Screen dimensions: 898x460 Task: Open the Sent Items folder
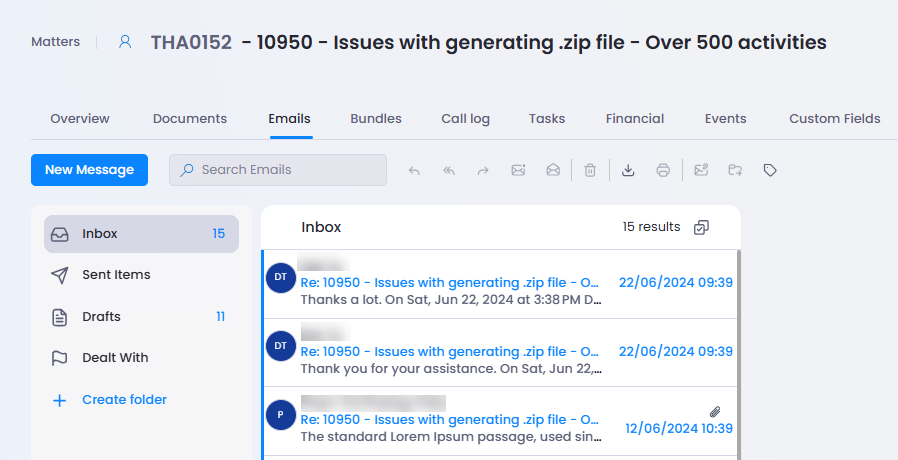pos(116,275)
